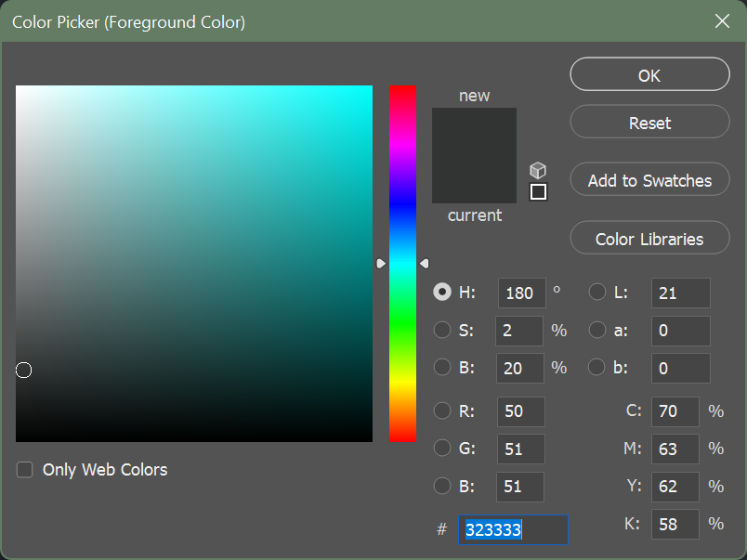
Task: Select the H (Hue) radio button
Action: click(x=442, y=292)
